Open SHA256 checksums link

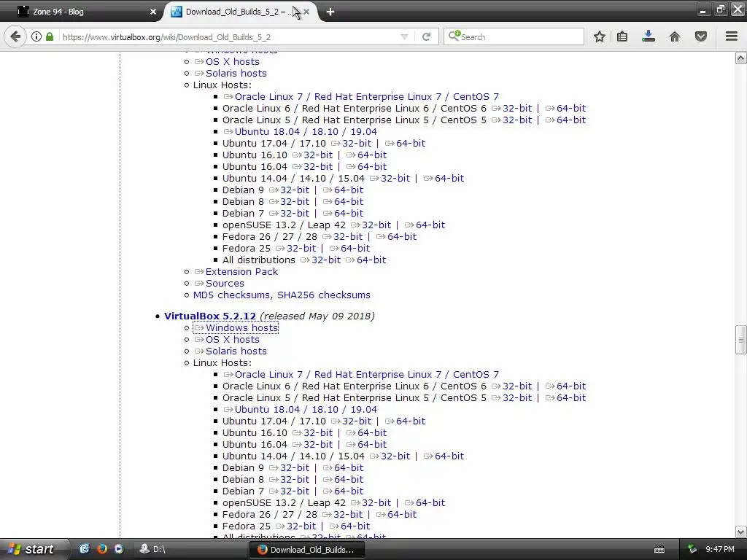pos(324,295)
